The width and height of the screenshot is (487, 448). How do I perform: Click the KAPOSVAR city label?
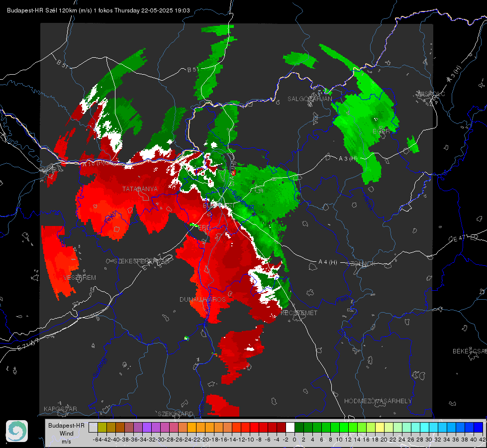60,409
